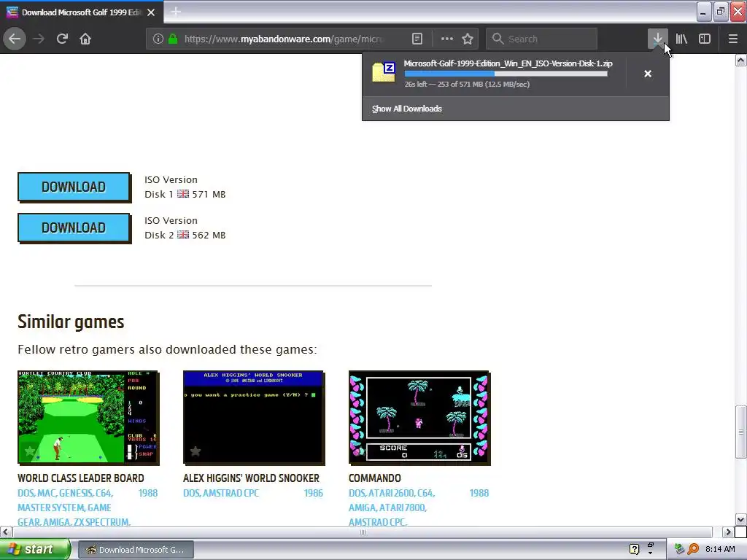747x560 pixels.
Task: Click the Commando title link
Action: pyautogui.click(x=375, y=478)
